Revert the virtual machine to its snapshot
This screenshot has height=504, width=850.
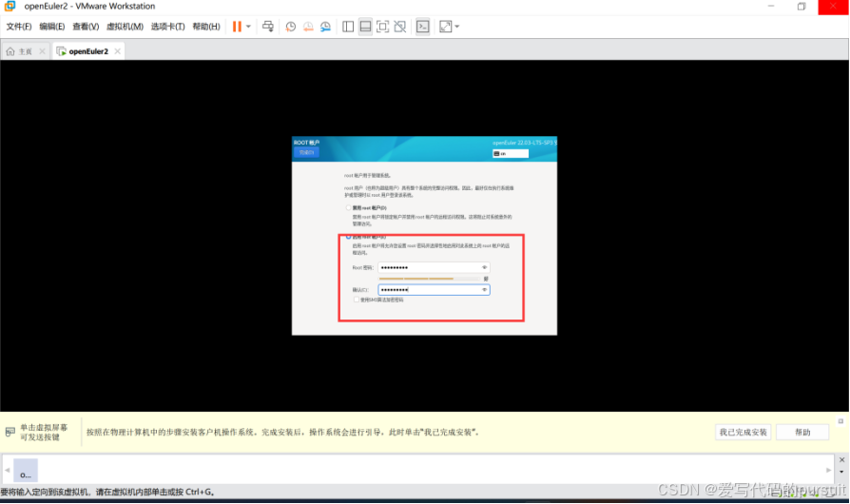[308, 27]
